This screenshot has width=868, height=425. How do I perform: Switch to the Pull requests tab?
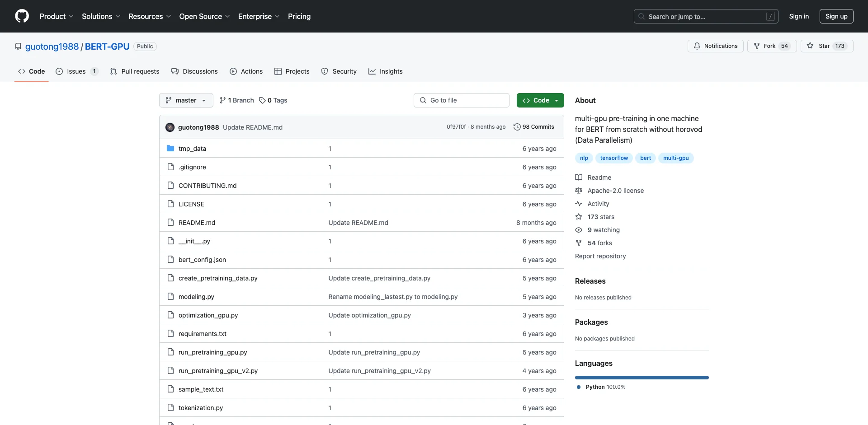pos(135,71)
